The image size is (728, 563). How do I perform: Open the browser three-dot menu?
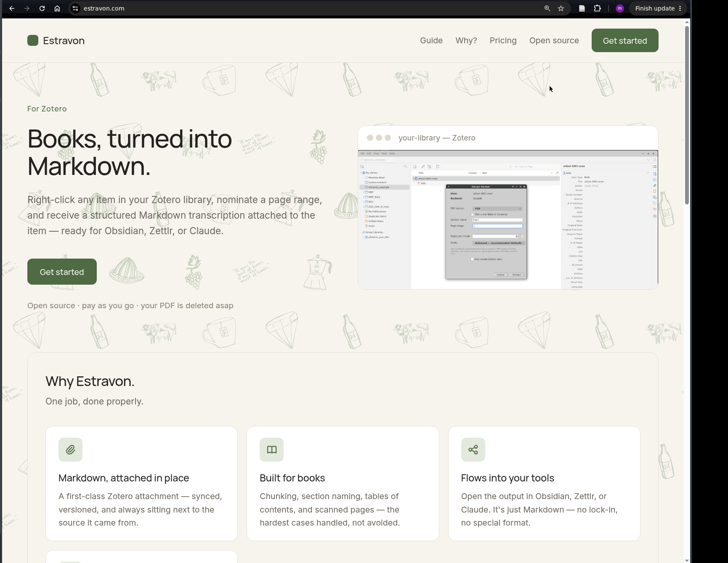pos(680,8)
